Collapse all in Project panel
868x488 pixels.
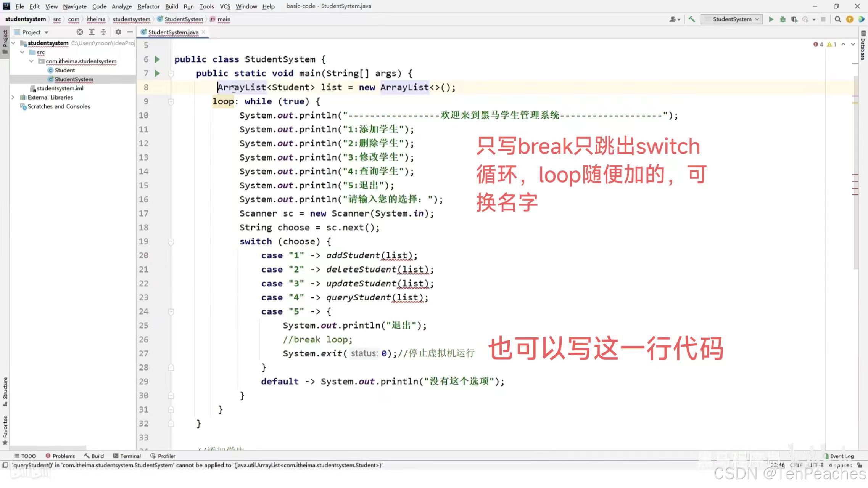click(103, 32)
